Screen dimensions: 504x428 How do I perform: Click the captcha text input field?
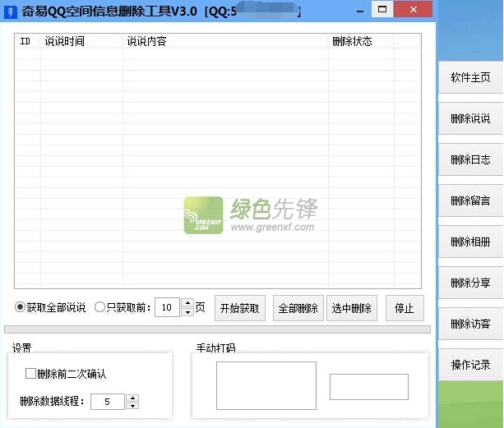[369, 387]
